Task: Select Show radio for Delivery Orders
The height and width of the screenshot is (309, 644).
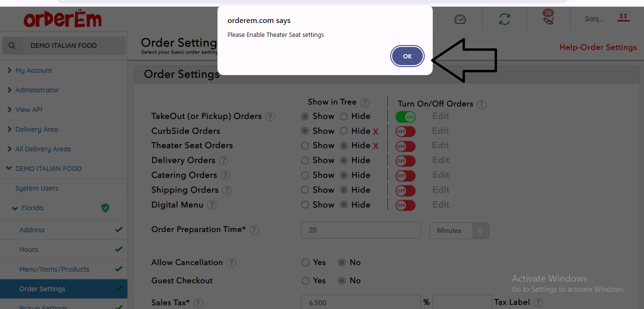Action: pyautogui.click(x=305, y=160)
